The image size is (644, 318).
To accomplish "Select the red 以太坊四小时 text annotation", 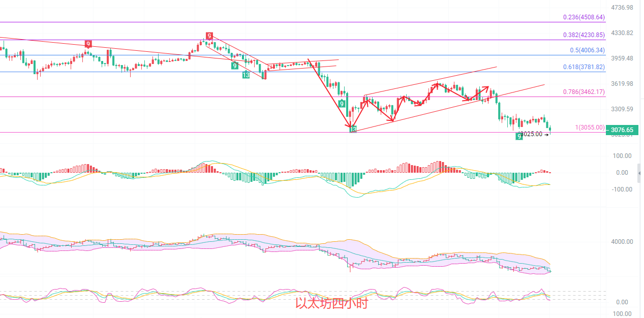I will click(331, 303).
